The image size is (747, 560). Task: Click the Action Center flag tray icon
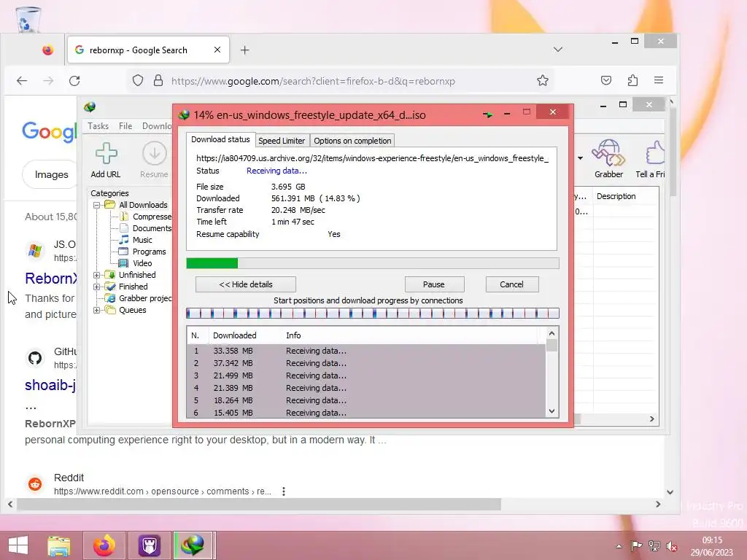[636, 546]
